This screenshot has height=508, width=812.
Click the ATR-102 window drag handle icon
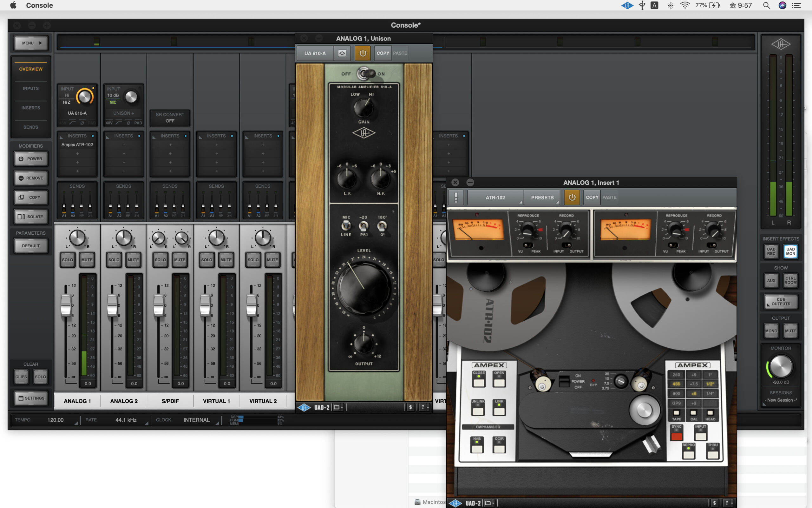pos(456,197)
